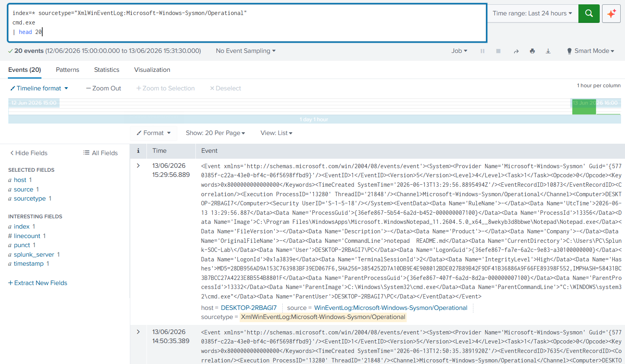Change Show 20 Per Page setting
The image size is (625, 364).
(216, 133)
